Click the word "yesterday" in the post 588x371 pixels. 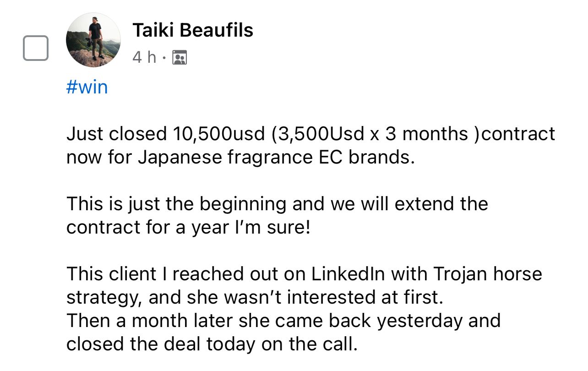(x=420, y=321)
